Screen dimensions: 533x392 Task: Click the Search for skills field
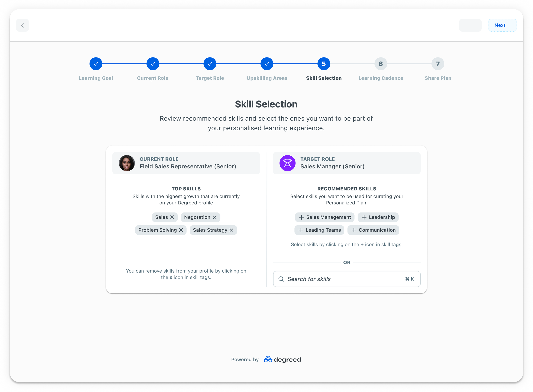[342, 279]
